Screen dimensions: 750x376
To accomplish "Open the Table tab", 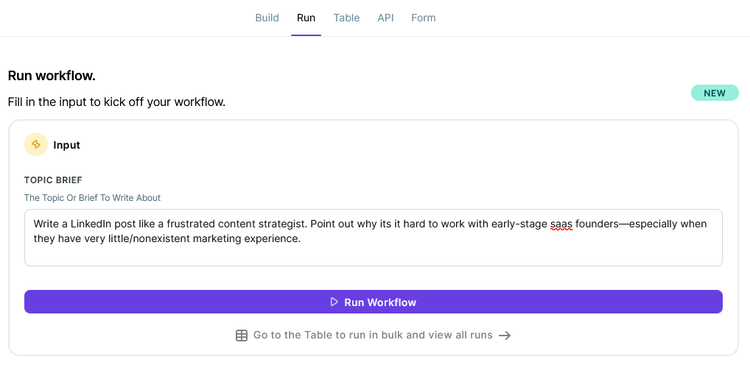I will [x=346, y=18].
